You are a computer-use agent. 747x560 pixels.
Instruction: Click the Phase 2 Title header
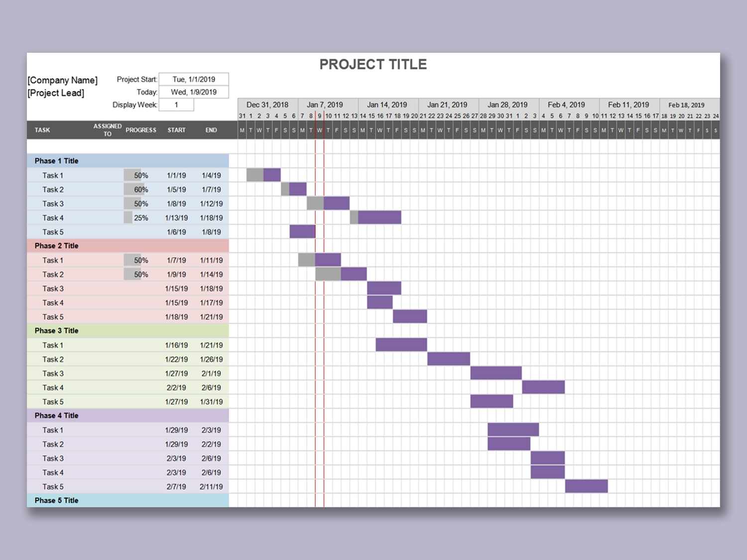pos(56,245)
